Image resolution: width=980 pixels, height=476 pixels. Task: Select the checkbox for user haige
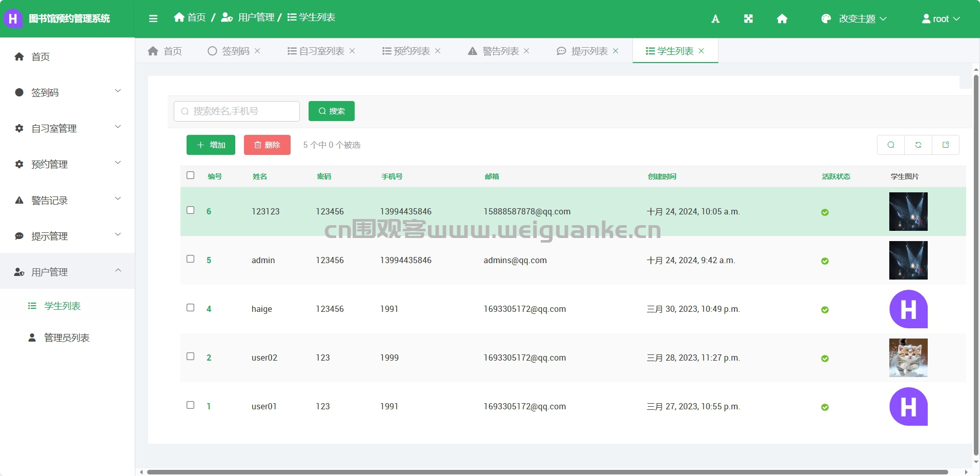pos(191,308)
